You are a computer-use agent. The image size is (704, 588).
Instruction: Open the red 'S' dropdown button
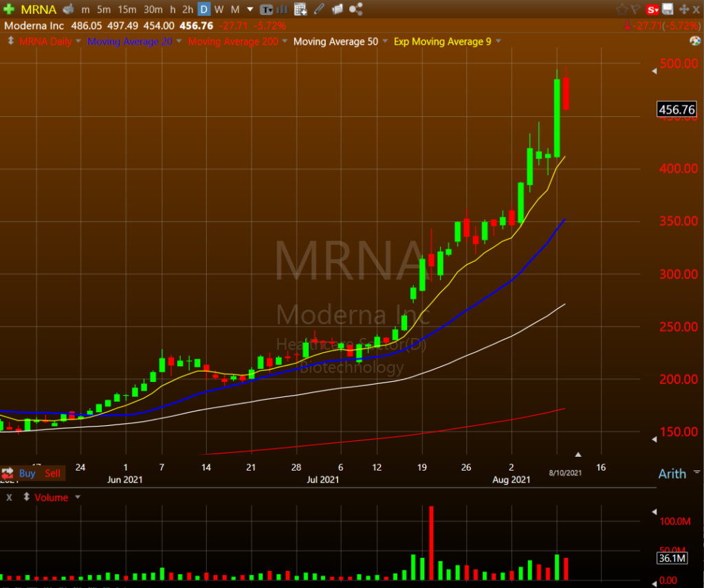[x=653, y=10]
